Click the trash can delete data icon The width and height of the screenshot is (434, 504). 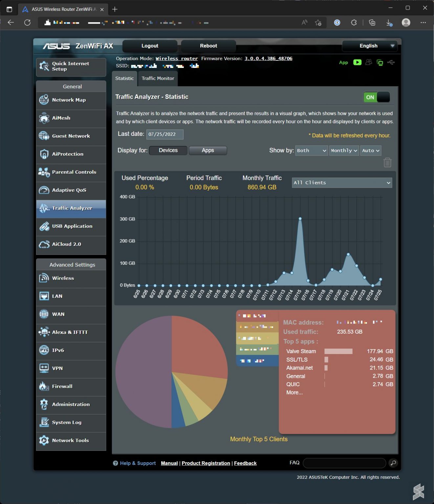tap(387, 162)
